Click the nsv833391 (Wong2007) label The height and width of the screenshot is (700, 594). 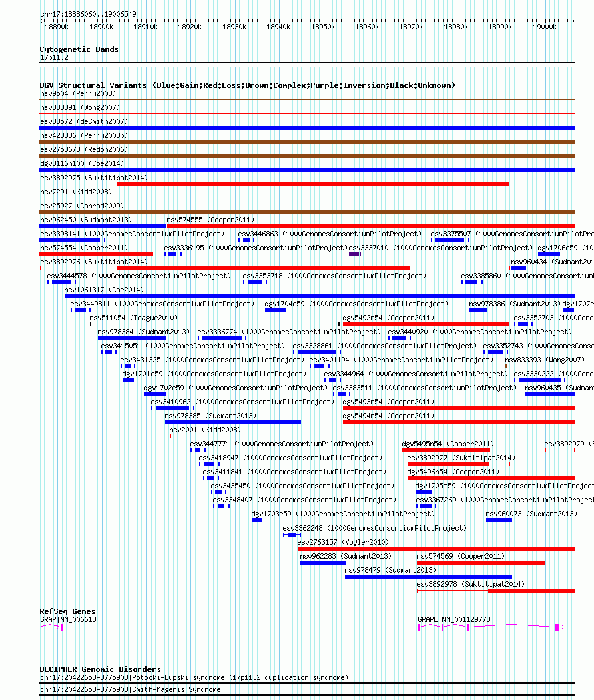[80, 107]
